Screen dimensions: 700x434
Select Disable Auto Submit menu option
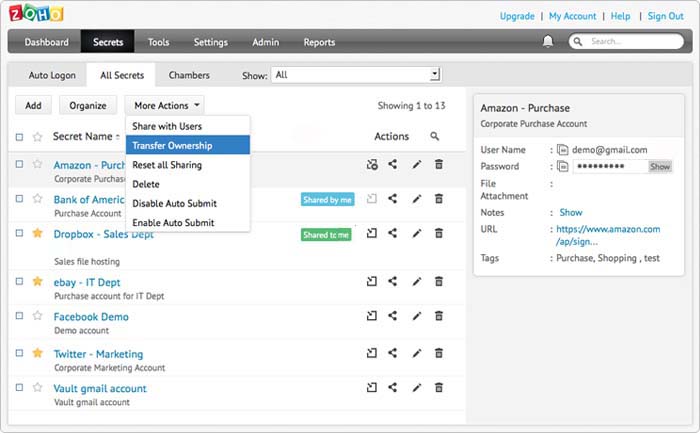[174, 203]
